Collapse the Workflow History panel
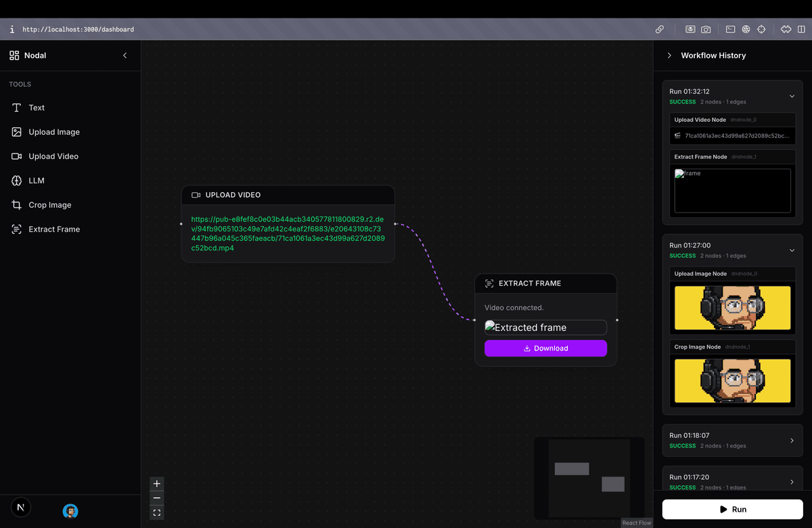This screenshot has height=528, width=812. (x=671, y=56)
